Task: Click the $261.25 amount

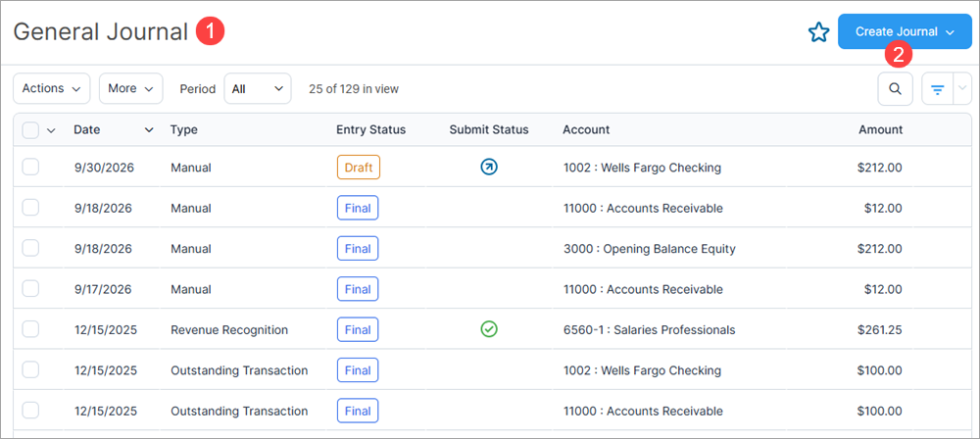Action: [880, 330]
